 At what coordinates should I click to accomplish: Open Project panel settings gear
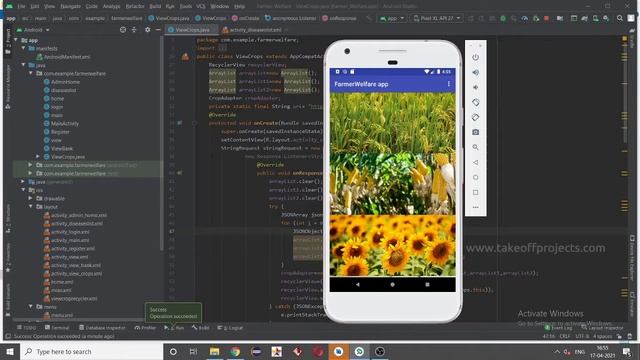point(147,30)
